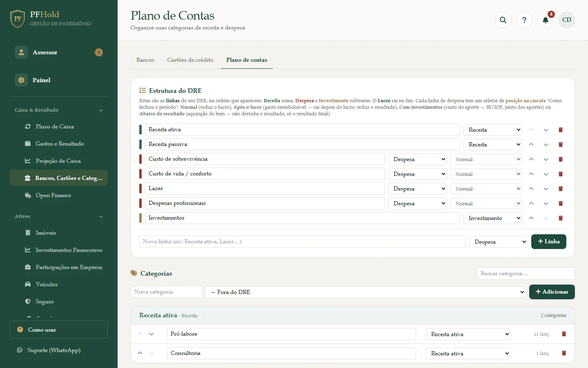Open the Painel sidebar item

coord(59,80)
